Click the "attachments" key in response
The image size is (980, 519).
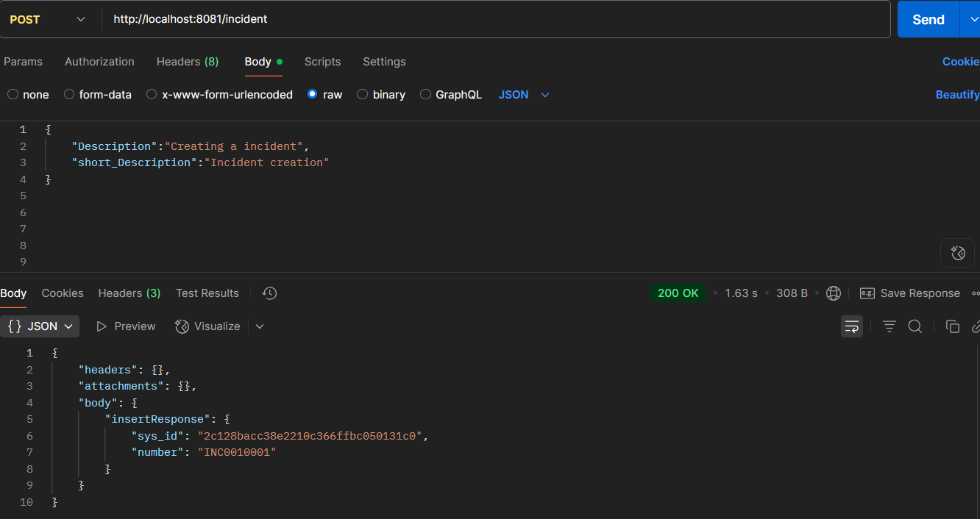coord(121,386)
